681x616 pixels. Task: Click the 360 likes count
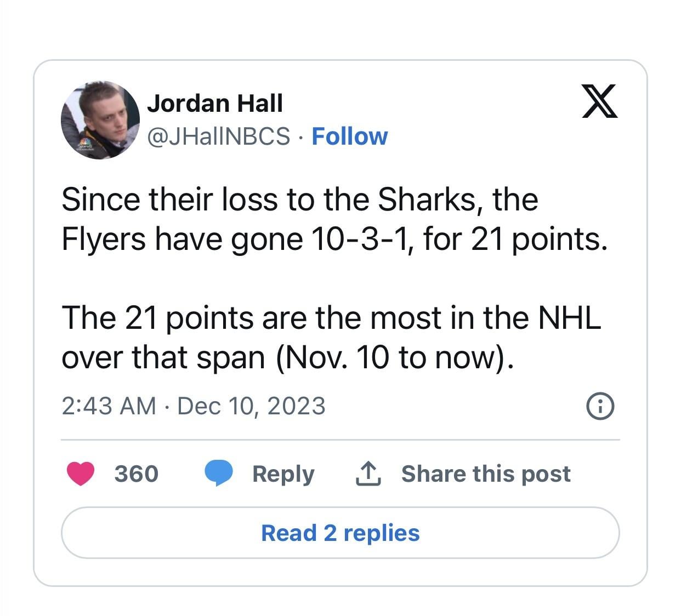(x=136, y=474)
